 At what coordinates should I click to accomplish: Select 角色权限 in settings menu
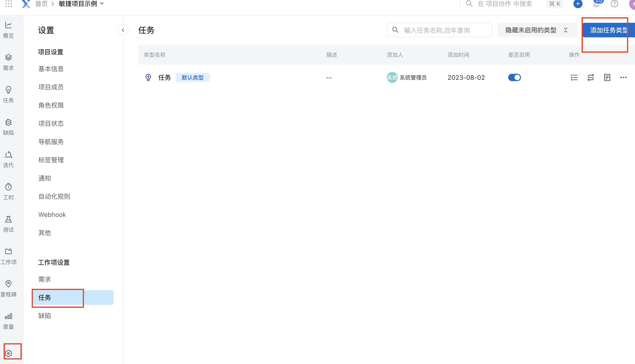click(x=51, y=105)
